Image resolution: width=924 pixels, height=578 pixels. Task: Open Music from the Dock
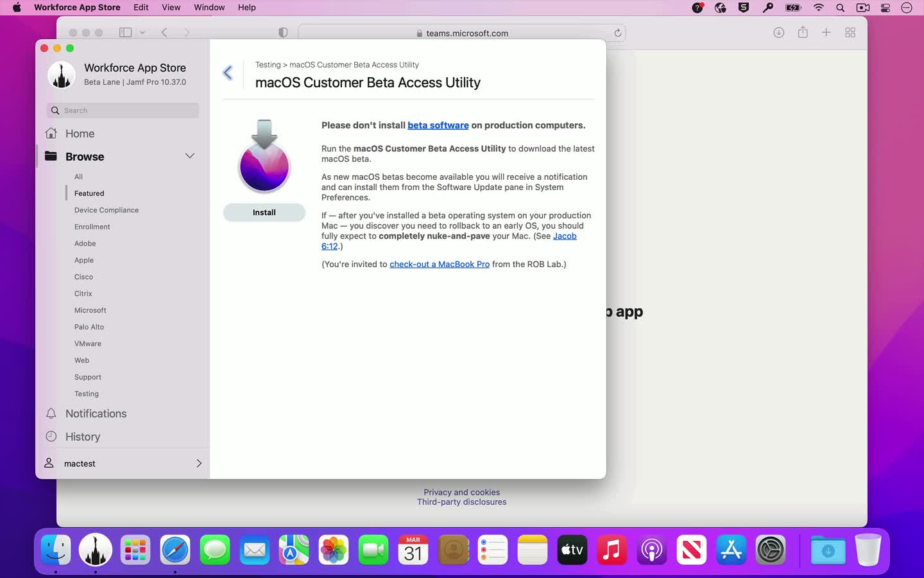pos(612,550)
